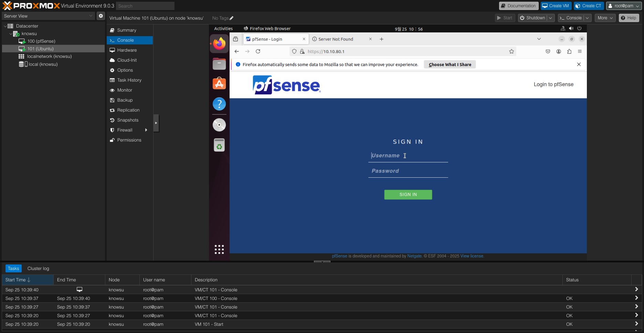Open Trash from the Ubuntu dock
Screen dimensions: 644x333
click(219, 145)
